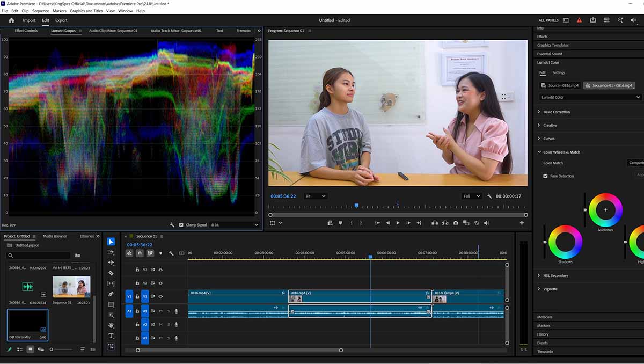This screenshot has width=644, height=364.
Task: Step back one frame in Program Monitor
Action: pos(388,223)
